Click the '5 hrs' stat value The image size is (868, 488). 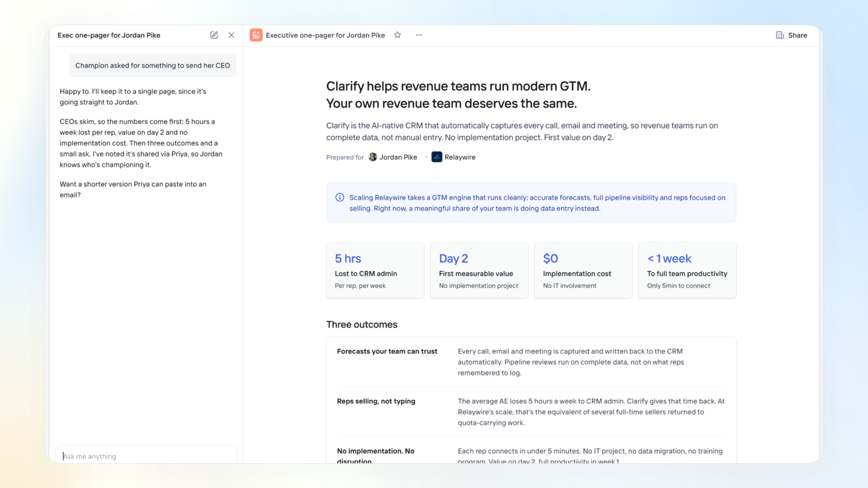[x=348, y=259]
